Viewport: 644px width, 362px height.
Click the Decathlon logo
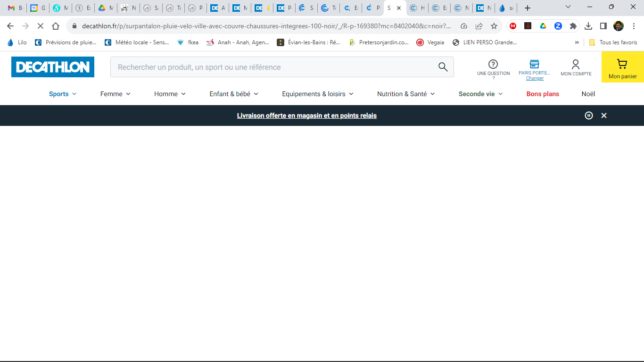click(53, 67)
